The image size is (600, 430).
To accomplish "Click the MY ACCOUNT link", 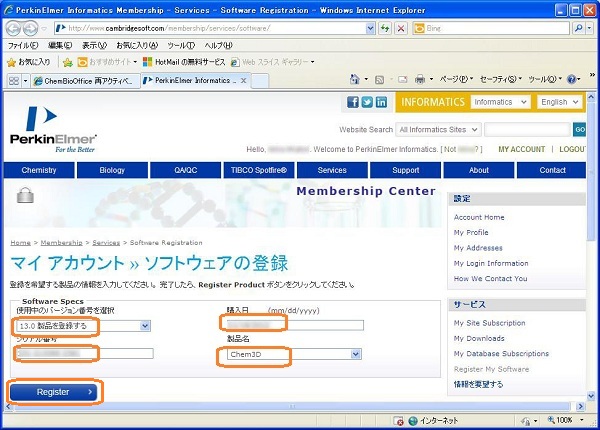I will coord(522,149).
